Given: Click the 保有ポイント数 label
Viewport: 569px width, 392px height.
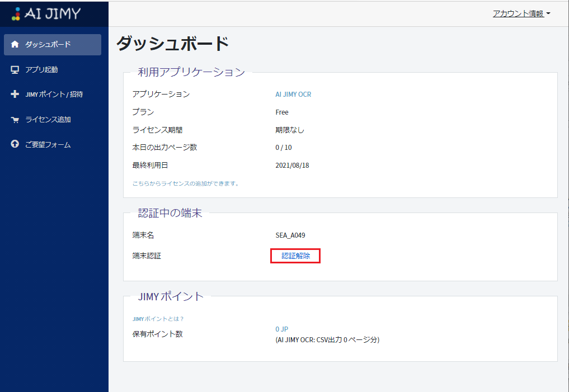Looking at the screenshot, I should click(x=157, y=334).
